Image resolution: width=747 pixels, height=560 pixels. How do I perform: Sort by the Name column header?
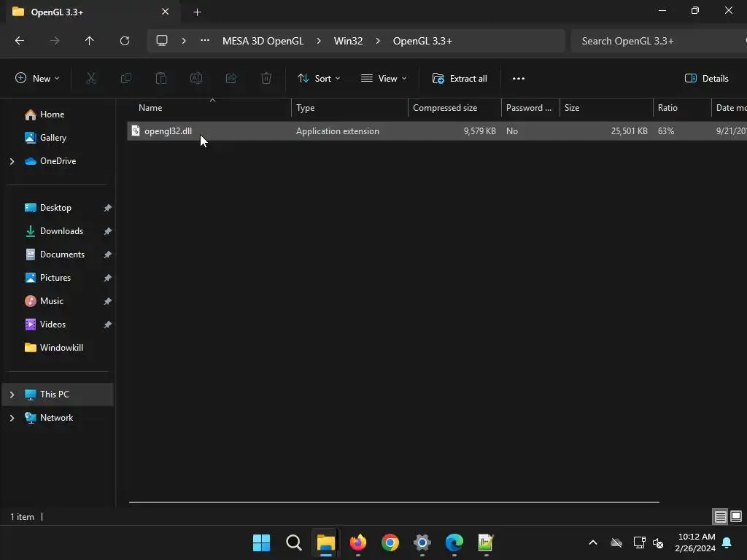click(209, 108)
